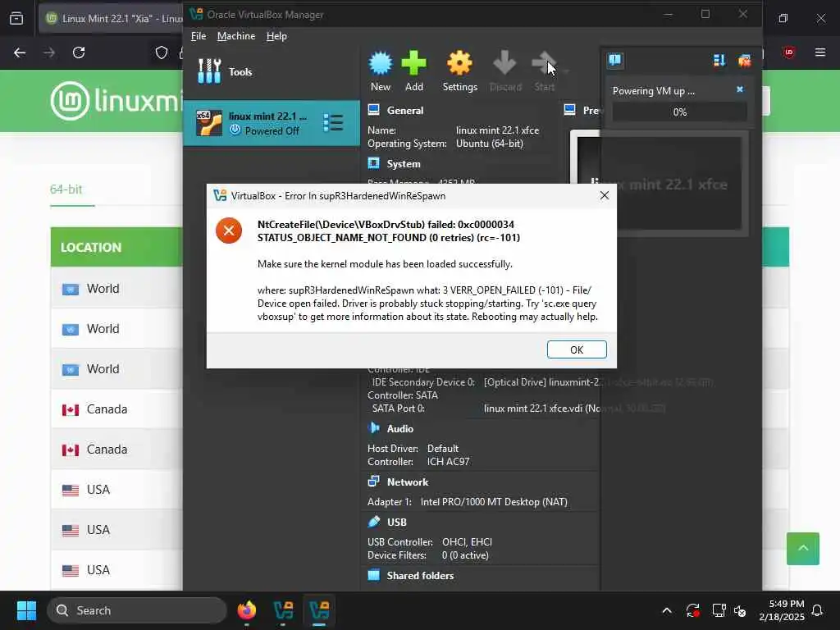Click the notification center bubble icon
The width and height of the screenshot is (840, 630).
coord(615,60)
